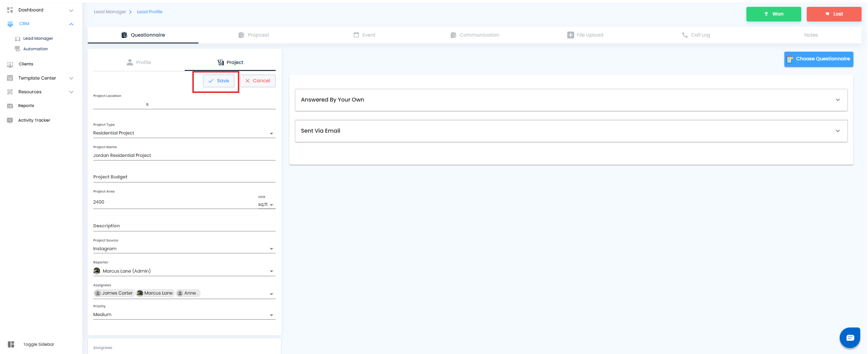Screen dimensions: 868x354
Task: Switch to the Event tab
Action: pos(364,35)
